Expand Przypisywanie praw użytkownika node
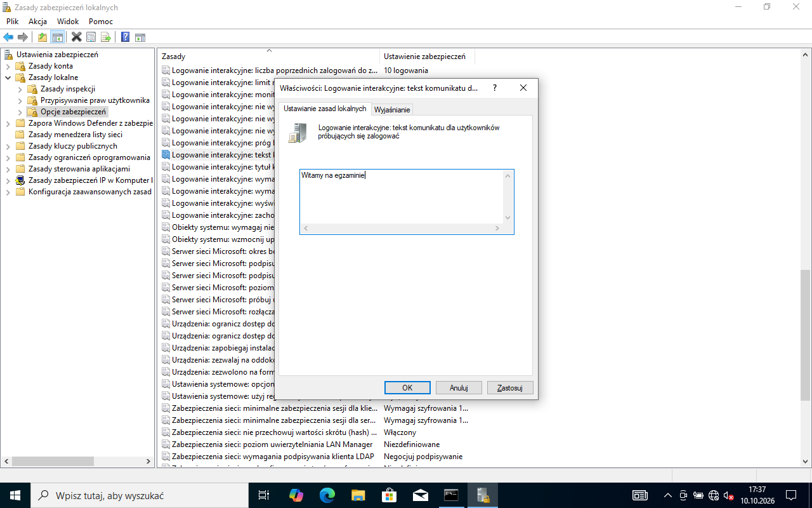 click(20, 100)
